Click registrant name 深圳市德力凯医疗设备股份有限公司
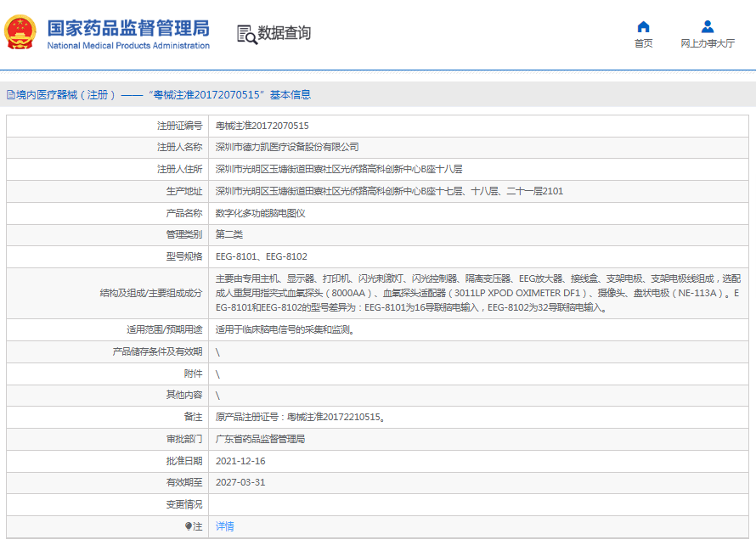 [x=286, y=147]
